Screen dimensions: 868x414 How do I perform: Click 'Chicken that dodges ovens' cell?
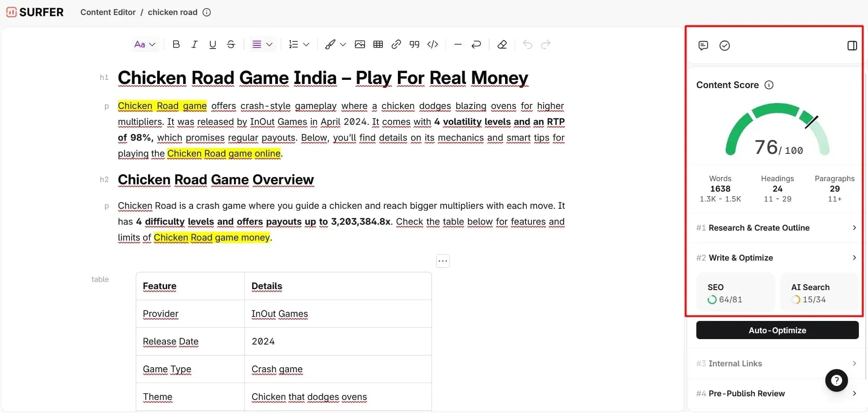pos(338,397)
